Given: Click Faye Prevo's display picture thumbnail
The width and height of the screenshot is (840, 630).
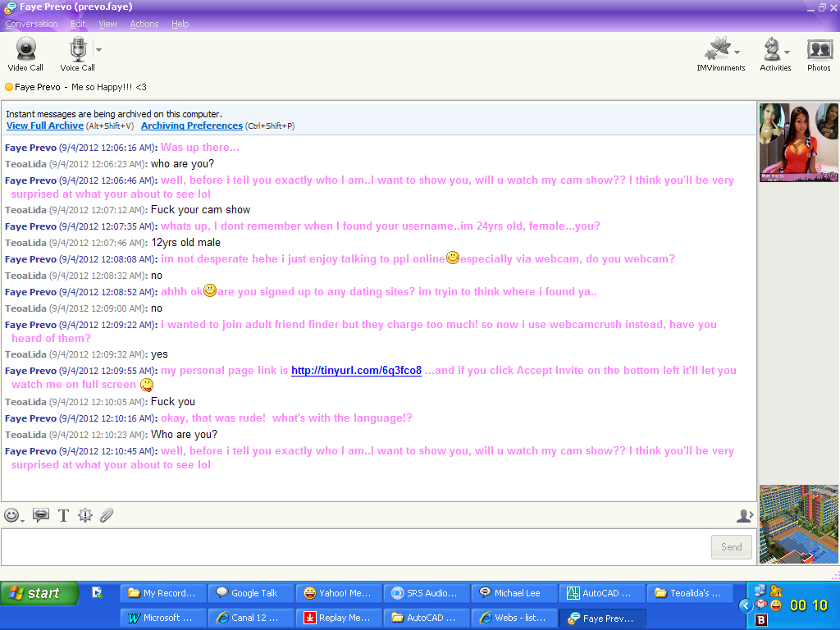Looking at the screenshot, I should pos(799,143).
